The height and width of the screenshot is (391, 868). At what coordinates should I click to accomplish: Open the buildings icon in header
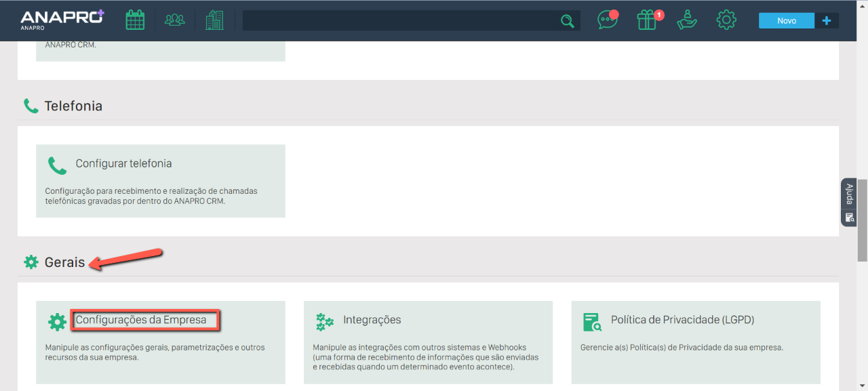coord(214,20)
